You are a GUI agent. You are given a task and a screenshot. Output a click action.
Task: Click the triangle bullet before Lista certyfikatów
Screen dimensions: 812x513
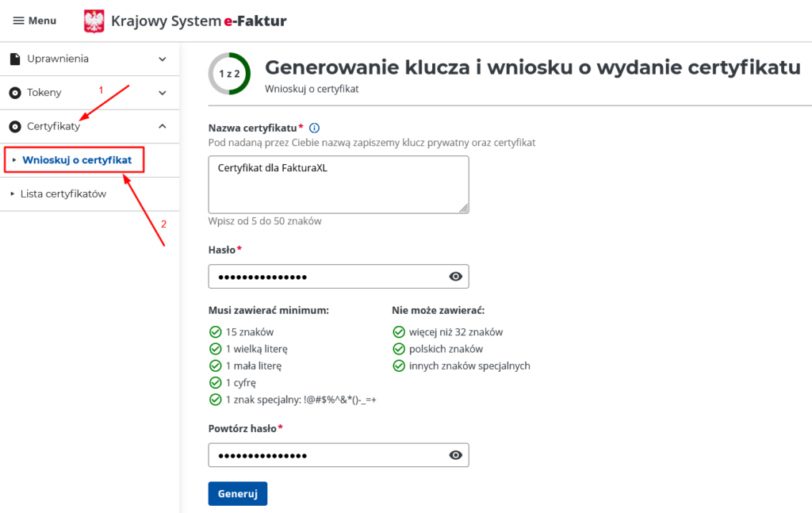coord(13,193)
